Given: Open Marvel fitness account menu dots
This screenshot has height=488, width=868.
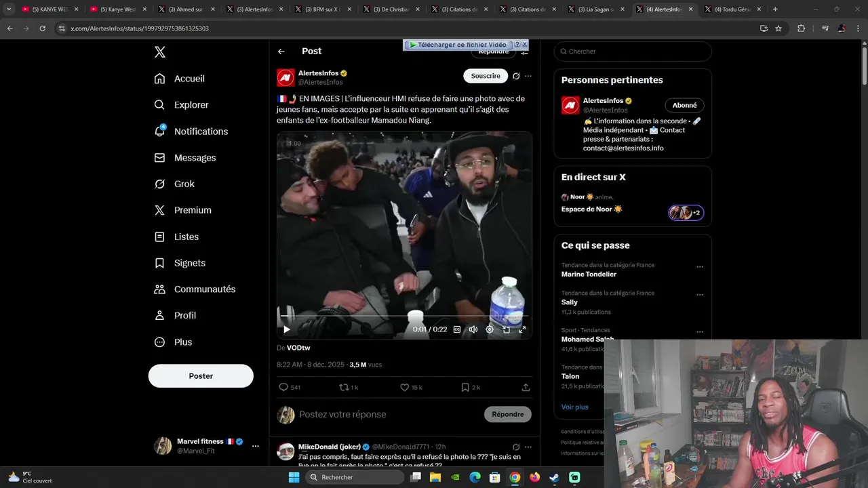Looking at the screenshot, I should coord(255,446).
